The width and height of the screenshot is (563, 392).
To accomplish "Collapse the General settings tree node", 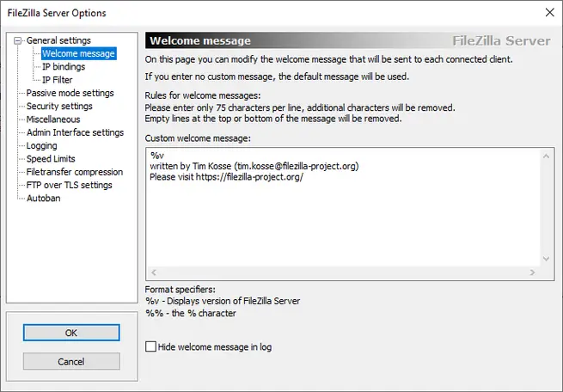I will coord(17,40).
